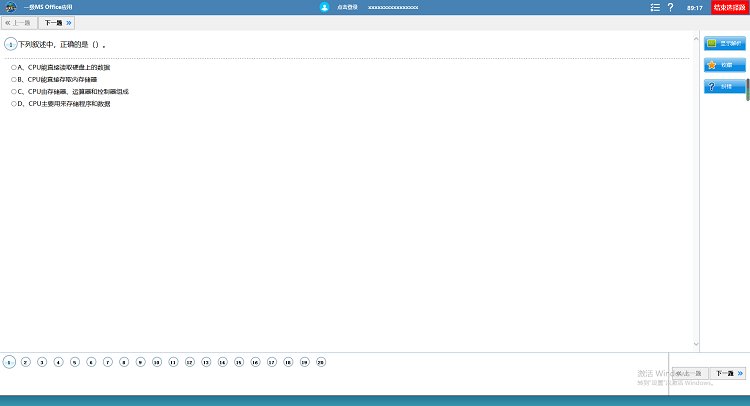The image size is (750, 406).
Task: Jump to question 1 in bottom navigator
Action: point(9,362)
